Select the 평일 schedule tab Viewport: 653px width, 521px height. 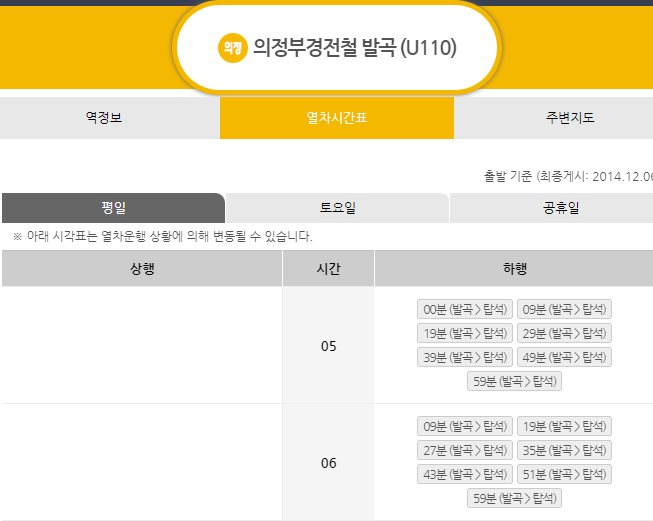[x=113, y=208]
